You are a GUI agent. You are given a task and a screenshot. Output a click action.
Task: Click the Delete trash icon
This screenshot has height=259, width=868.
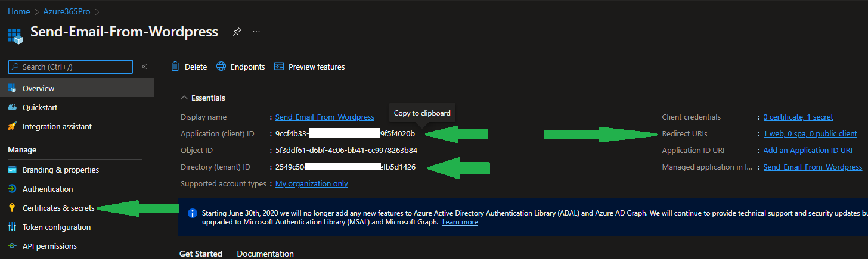[x=175, y=66]
